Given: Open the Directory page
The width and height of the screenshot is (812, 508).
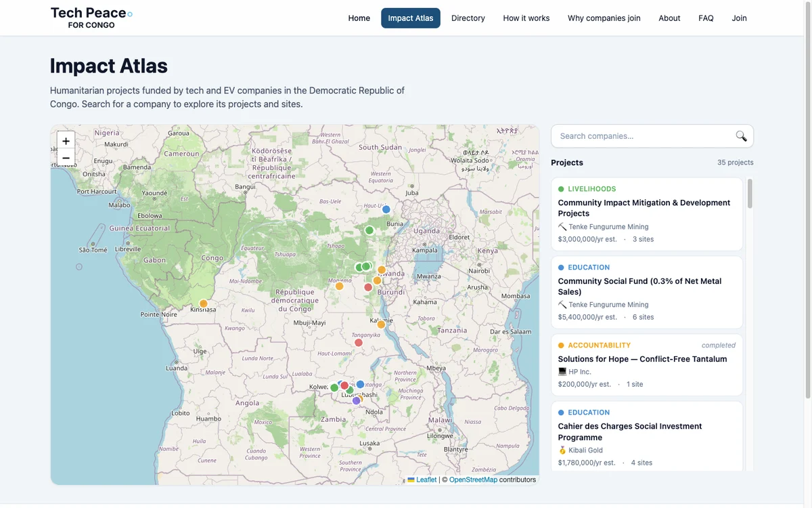Looking at the screenshot, I should click(468, 18).
